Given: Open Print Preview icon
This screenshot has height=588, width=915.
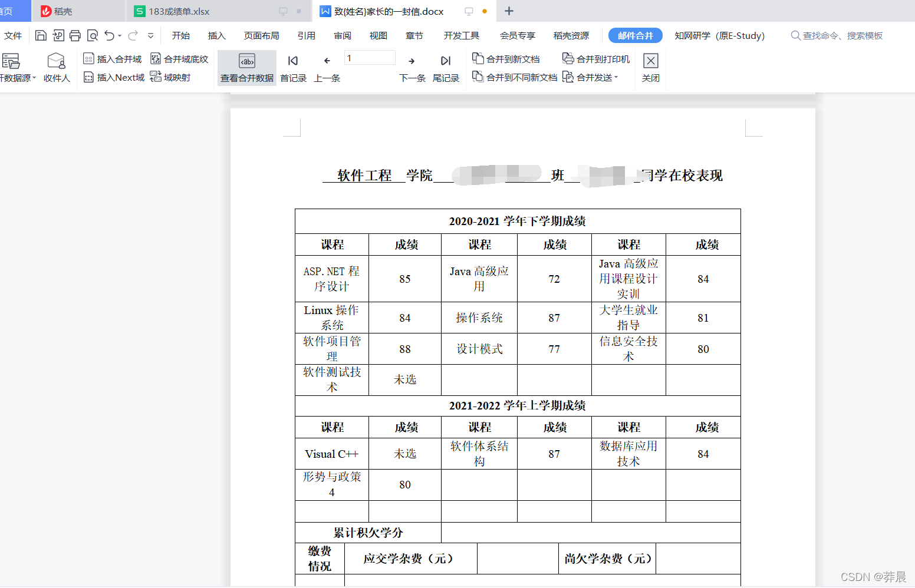Looking at the screenshot, I should click(93, 35).
